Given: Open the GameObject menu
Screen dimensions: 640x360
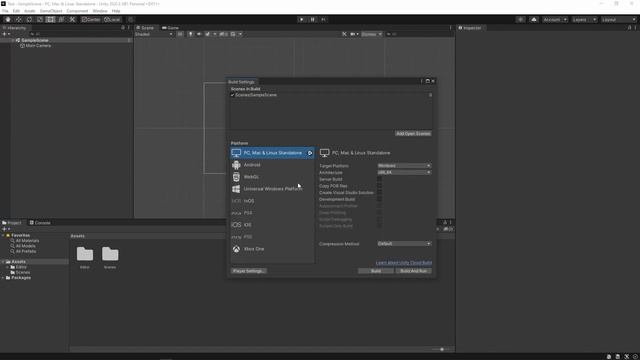Looking at the screenshot, I should pos(51,11).
